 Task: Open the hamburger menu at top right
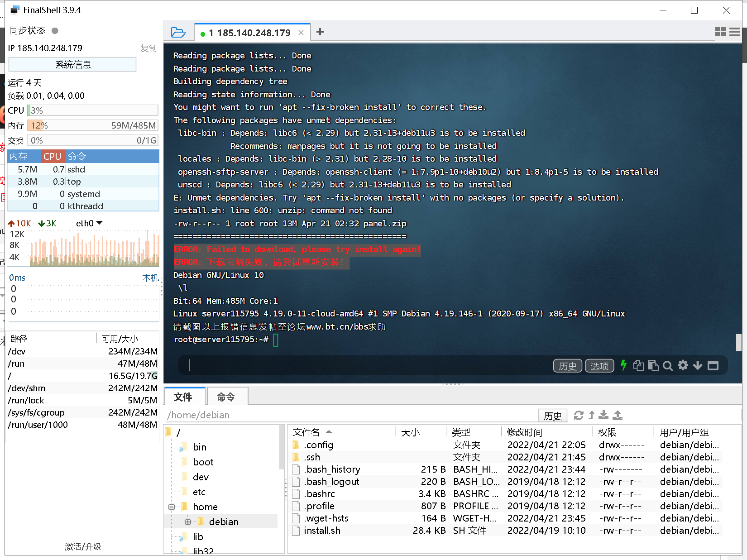tap(735, 32)
